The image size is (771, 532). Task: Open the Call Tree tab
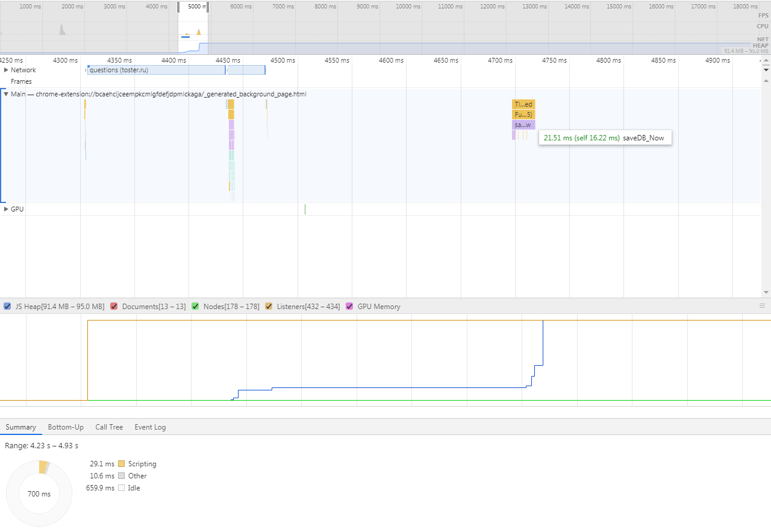pyautogui.click(x=109, y=427)
